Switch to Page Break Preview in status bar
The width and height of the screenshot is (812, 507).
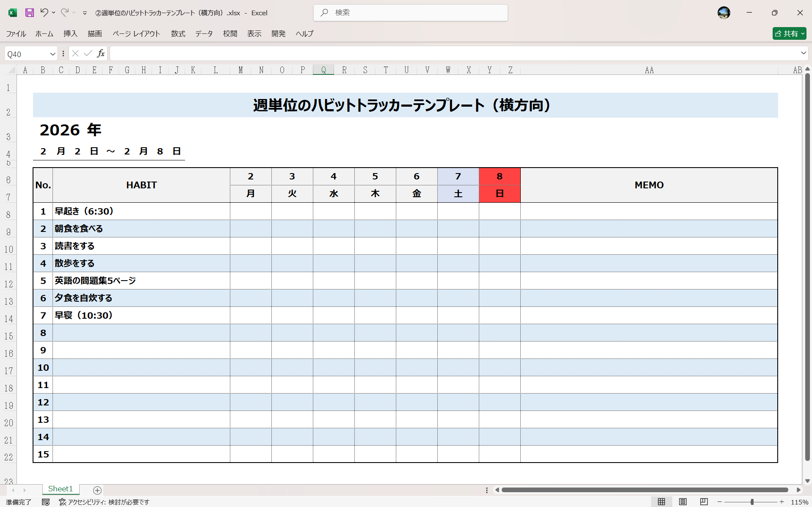[x=704, y=502]
